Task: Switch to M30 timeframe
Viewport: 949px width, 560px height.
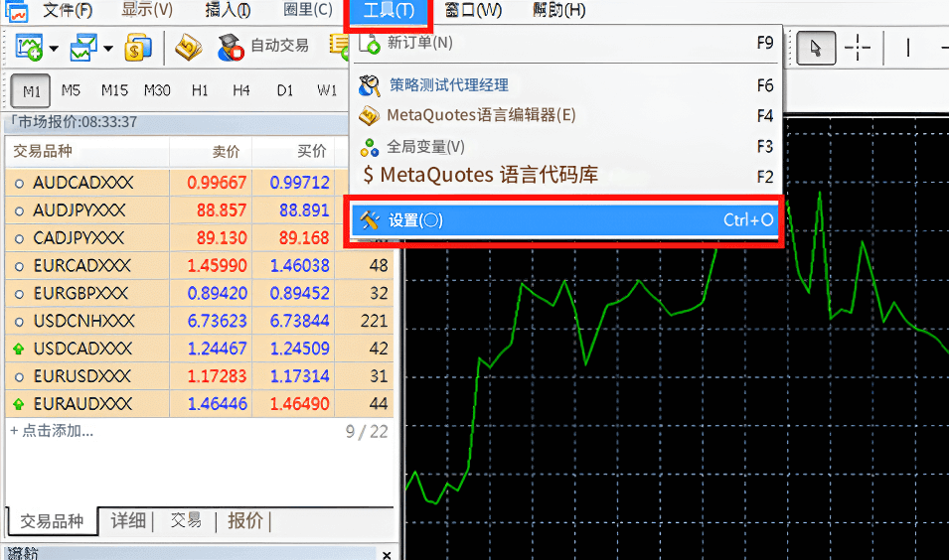Action: [157, 90]
